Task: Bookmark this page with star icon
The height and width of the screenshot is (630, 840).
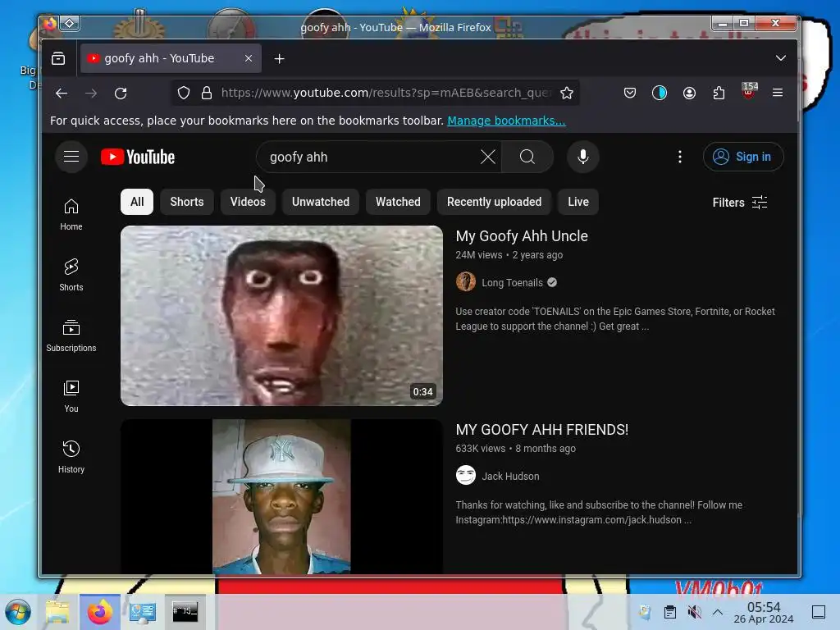Action: pyautogui.click(x=567, y=94)
